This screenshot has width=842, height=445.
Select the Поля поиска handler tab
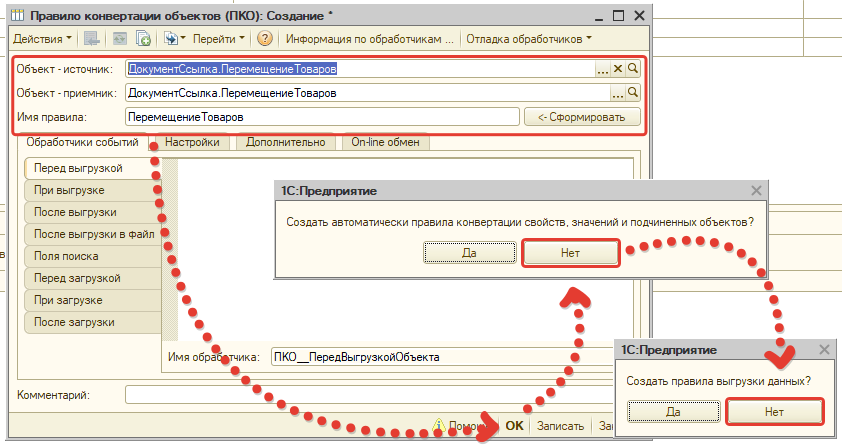click(92, 257)
